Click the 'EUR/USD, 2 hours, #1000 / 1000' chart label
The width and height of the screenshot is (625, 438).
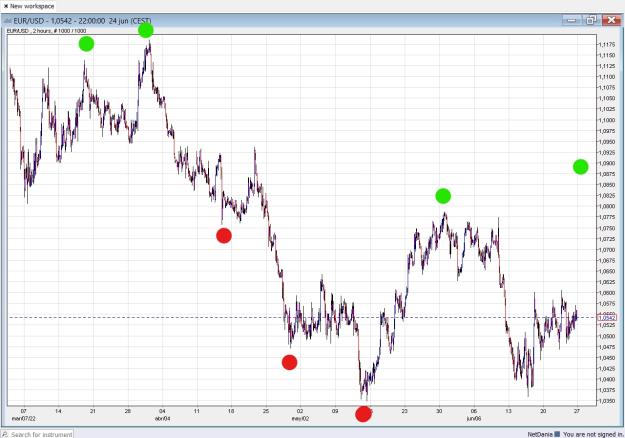pos(46,31)
